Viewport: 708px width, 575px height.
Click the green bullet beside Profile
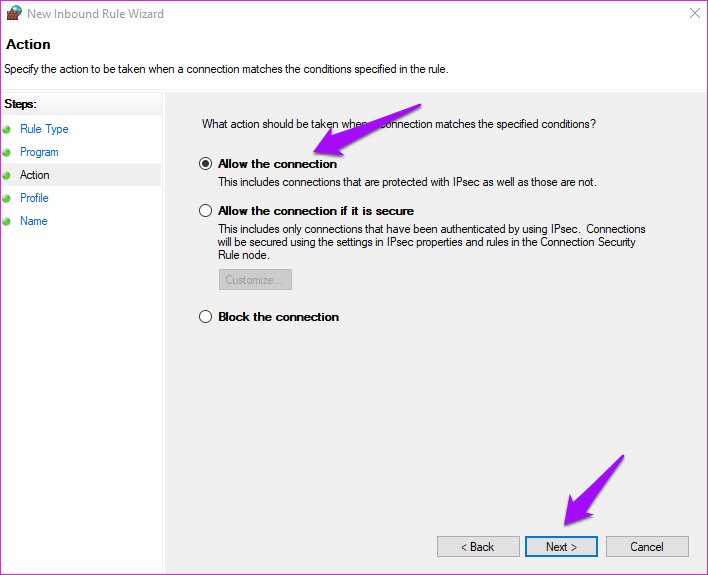[6, 198]
